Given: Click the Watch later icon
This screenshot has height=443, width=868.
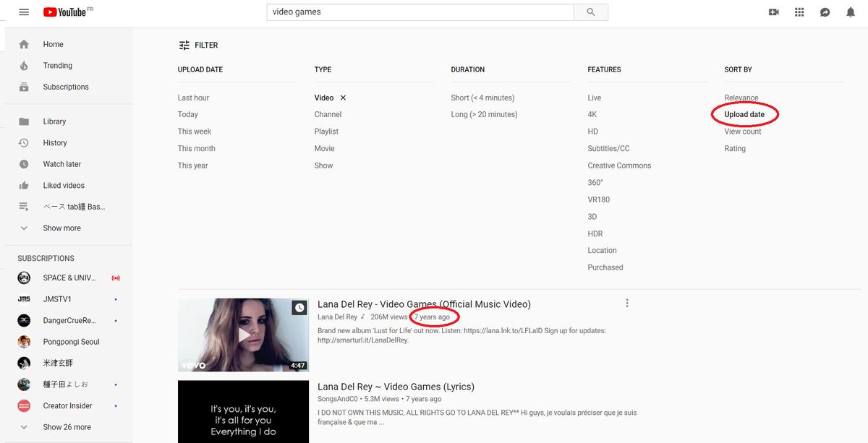Looking at the screenshot, I should 24,164.
